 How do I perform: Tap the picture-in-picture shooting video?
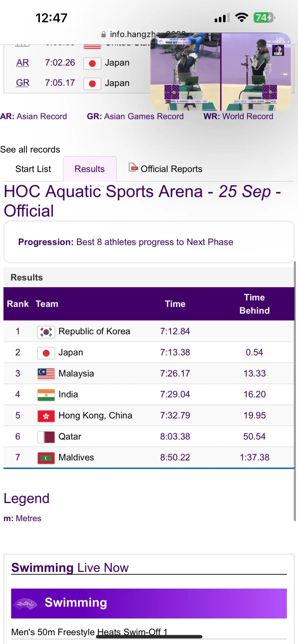pyautogui.click(x=220, y=72)
